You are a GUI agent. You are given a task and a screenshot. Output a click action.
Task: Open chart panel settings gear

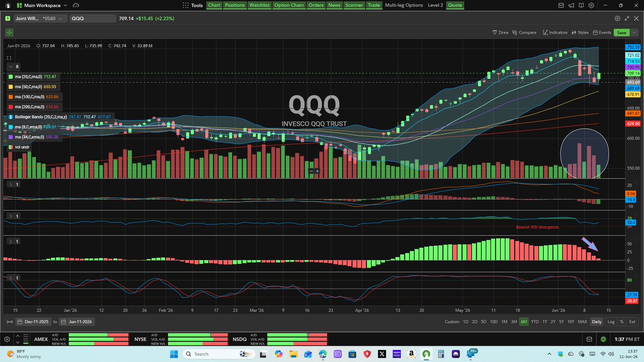click(x=618, y=18)
